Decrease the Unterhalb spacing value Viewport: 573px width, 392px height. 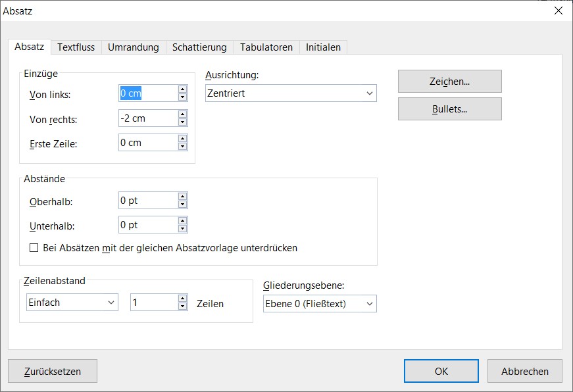182,229
